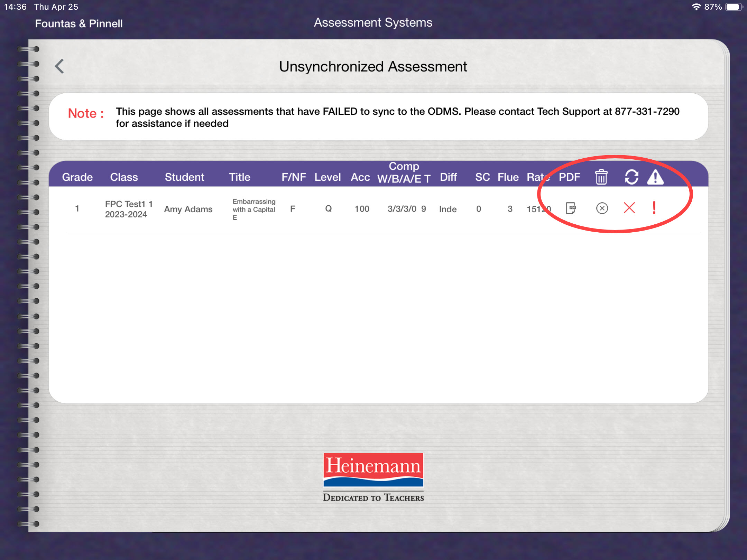The width and height of the screenshot is (747, 560).
Task: Tap the warning triangle icon in the header
Action: tap(656, 177)
